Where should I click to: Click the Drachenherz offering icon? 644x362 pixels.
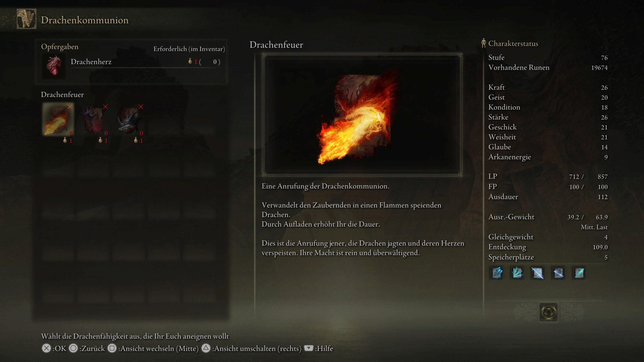pos(54,66)
